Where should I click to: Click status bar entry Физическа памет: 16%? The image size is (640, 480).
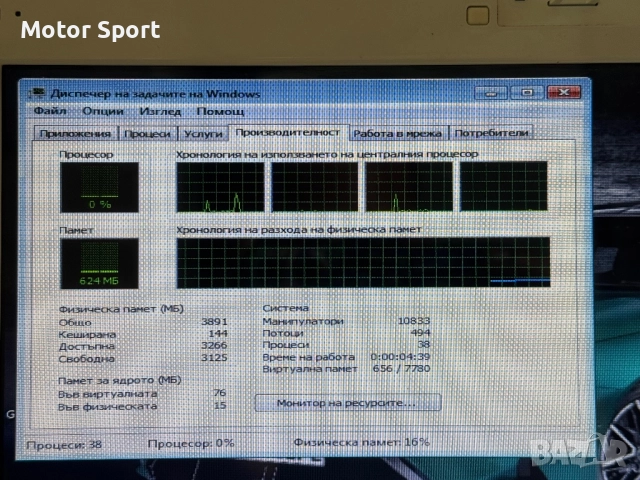pyautogui.click(x=362, y=442)
